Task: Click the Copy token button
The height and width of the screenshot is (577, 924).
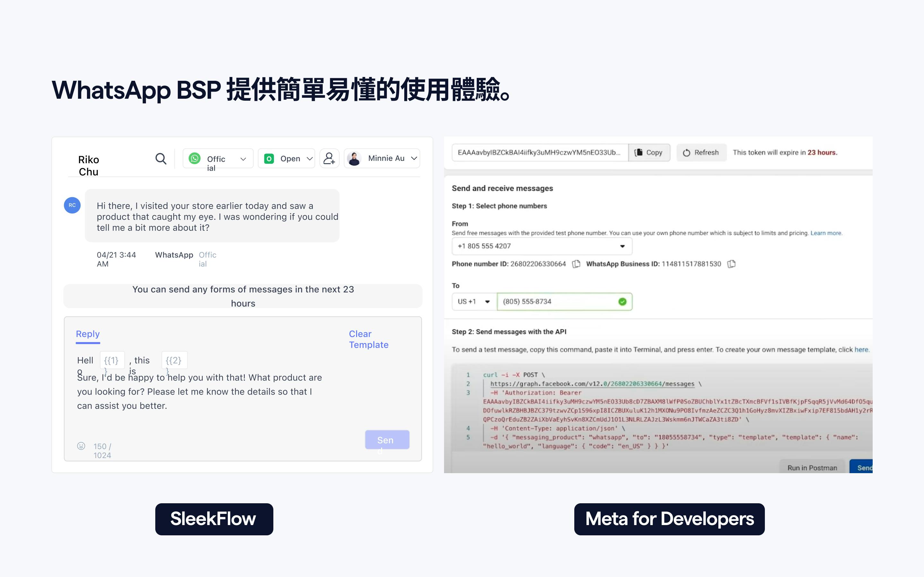Action: coord(649,152)
